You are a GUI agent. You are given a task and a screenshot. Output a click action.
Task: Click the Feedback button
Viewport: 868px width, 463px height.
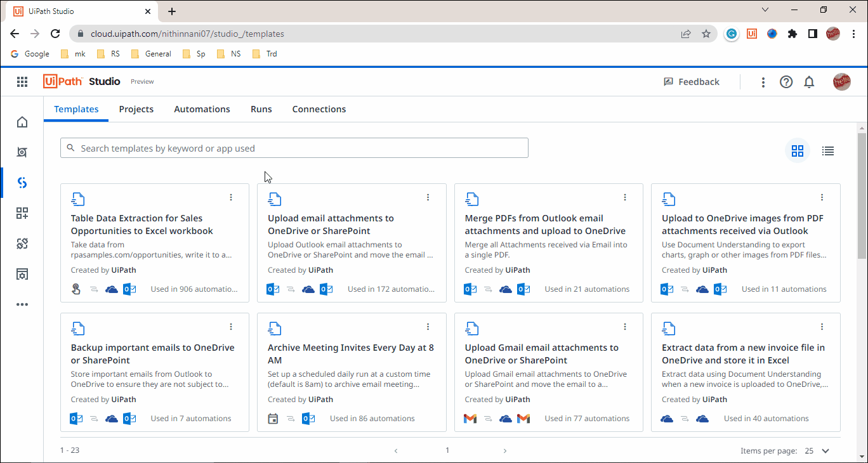[692, 82]
